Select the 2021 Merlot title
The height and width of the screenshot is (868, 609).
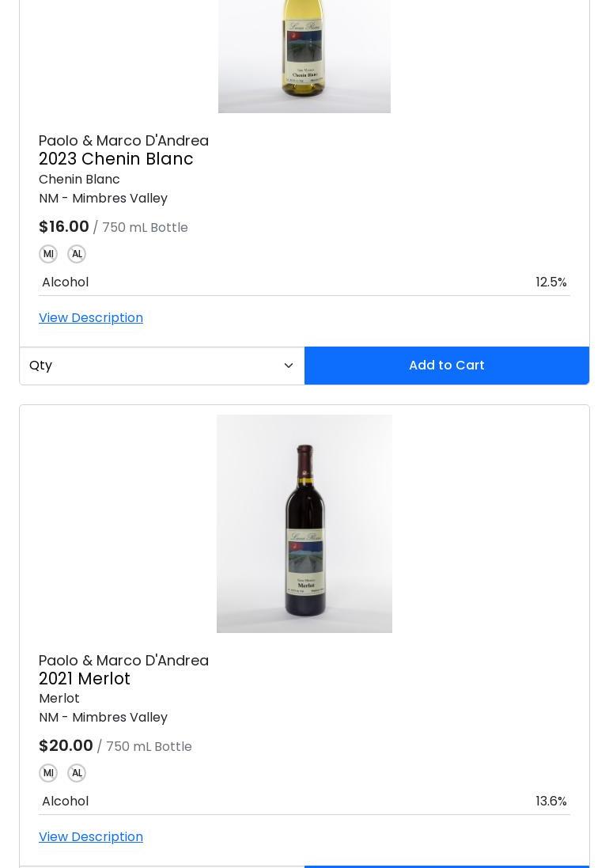tap(85, 679)
